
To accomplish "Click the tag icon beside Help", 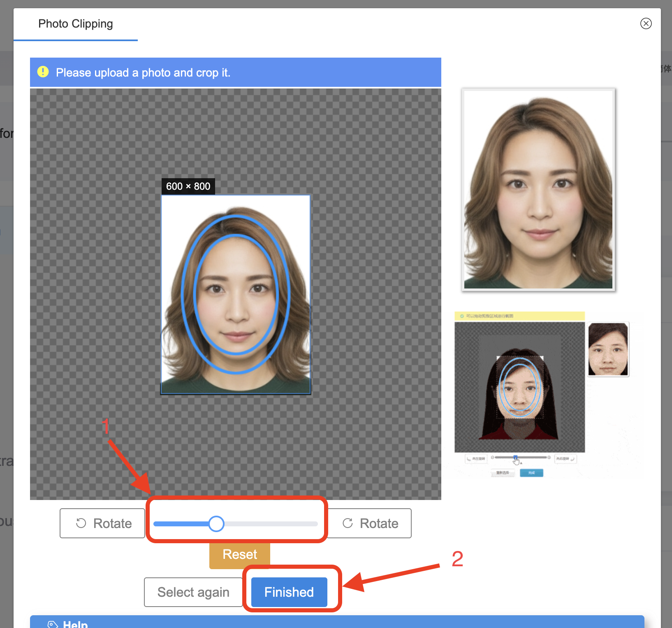I will [53, 624].
